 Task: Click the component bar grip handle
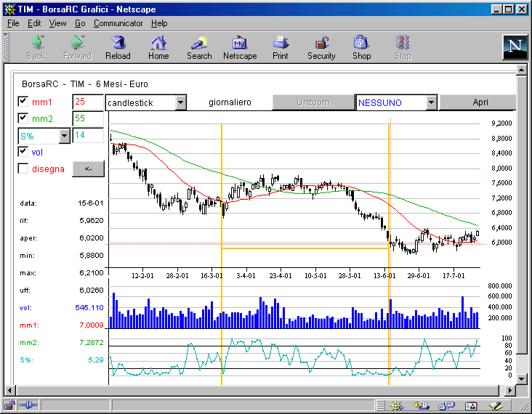click(381, 405)
